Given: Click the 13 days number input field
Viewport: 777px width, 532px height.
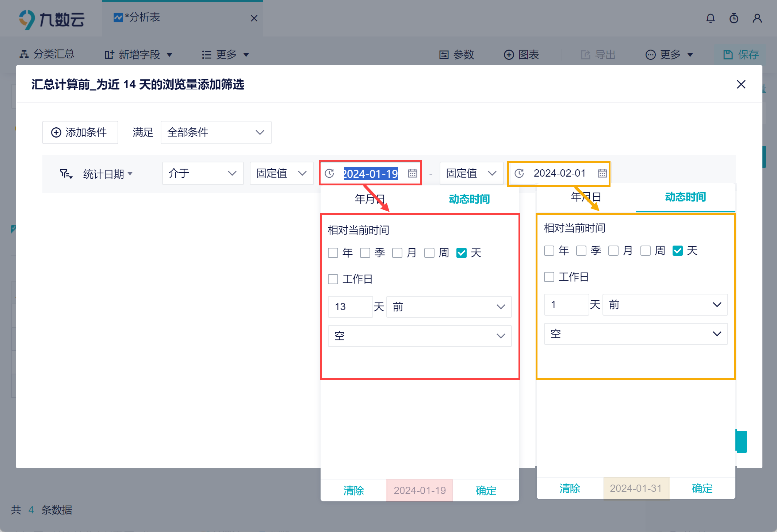Looking at the screenshot, I should click(x=350, y=307).
